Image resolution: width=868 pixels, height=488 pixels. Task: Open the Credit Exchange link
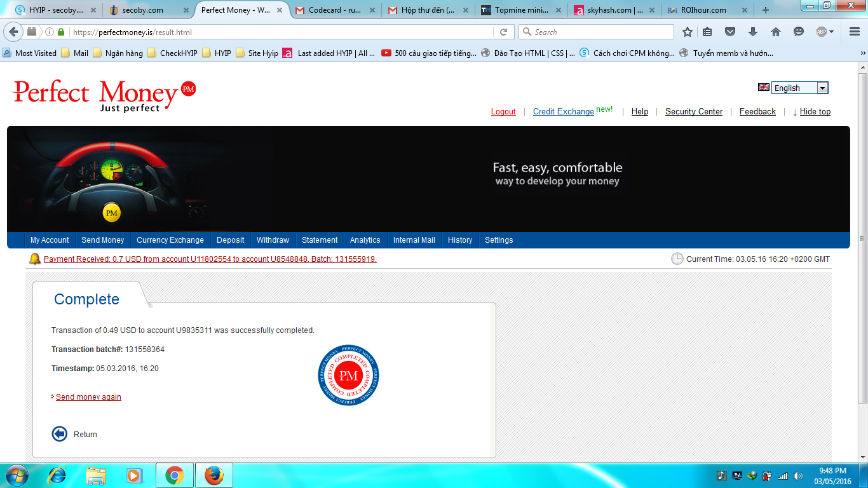[564, 112]
